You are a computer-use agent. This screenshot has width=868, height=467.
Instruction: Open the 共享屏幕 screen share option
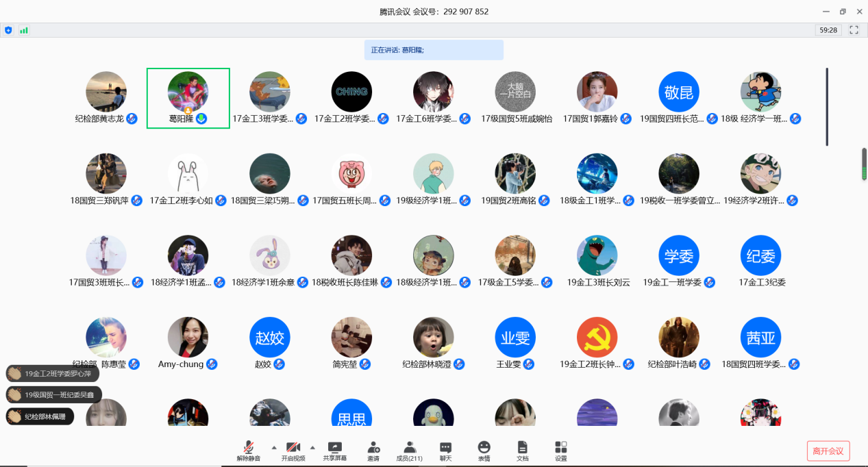coord(334,451)
